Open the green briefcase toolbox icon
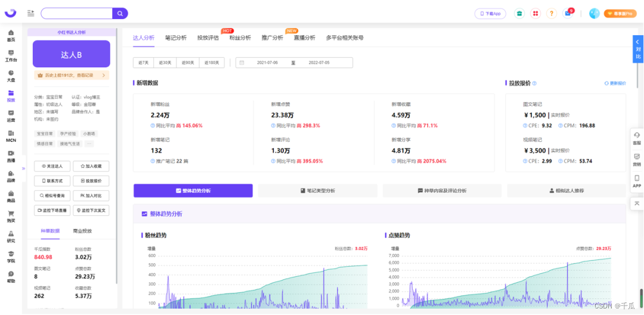This screenshot has width=644, height=315. coord(519,14)
